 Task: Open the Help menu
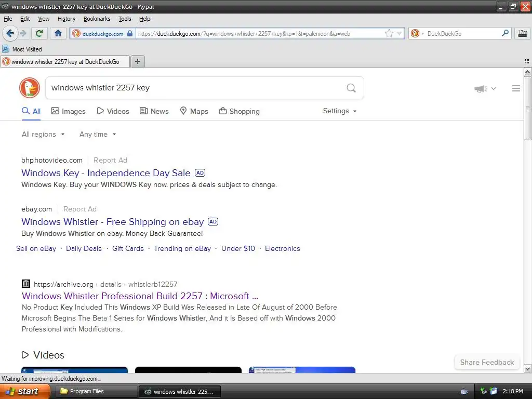(x=145, y=19)
